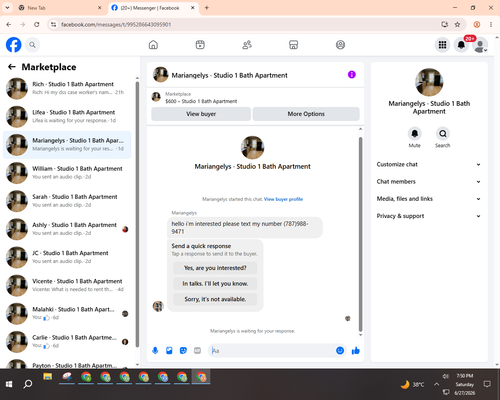The width and height of the screenshot is (500, 400).
Task: Open Rich - Studio 1 Bath Apartment chat
Action: coord(67,88)
